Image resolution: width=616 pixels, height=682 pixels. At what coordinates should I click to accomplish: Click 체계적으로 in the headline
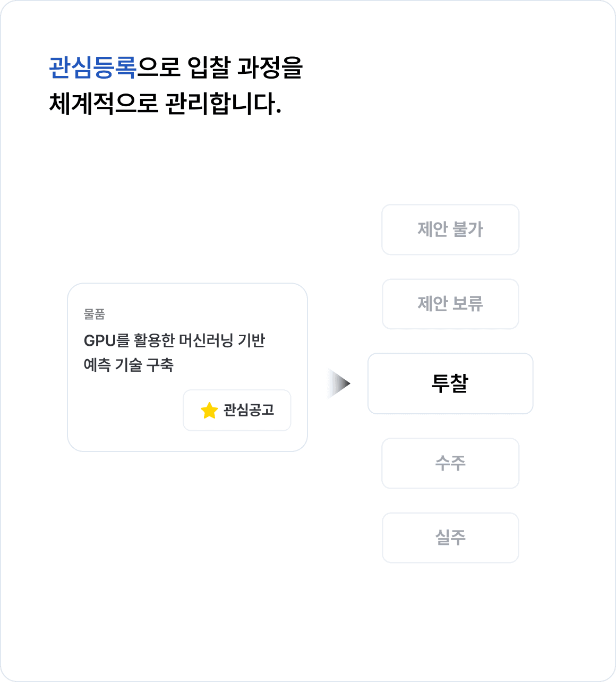[103, 103]
